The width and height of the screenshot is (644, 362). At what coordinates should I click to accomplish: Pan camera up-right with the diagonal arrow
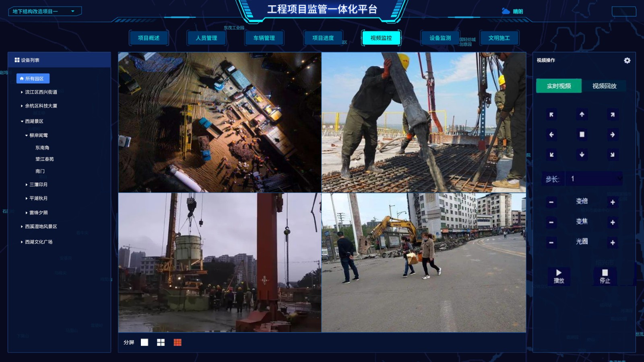coord(613,115)
